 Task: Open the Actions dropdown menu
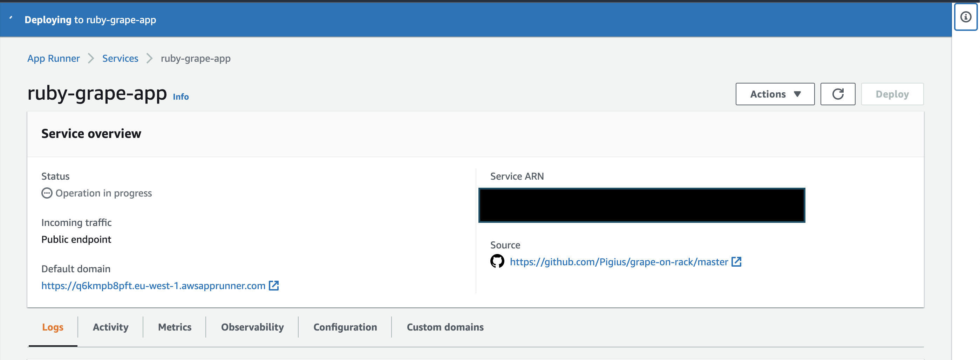775,94
